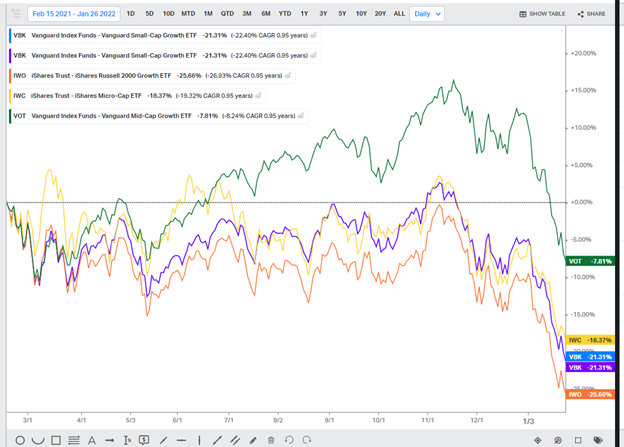Select the ALL time range
Screen dimensions: 624x447
pyautogui.click(x=399, y=14)
